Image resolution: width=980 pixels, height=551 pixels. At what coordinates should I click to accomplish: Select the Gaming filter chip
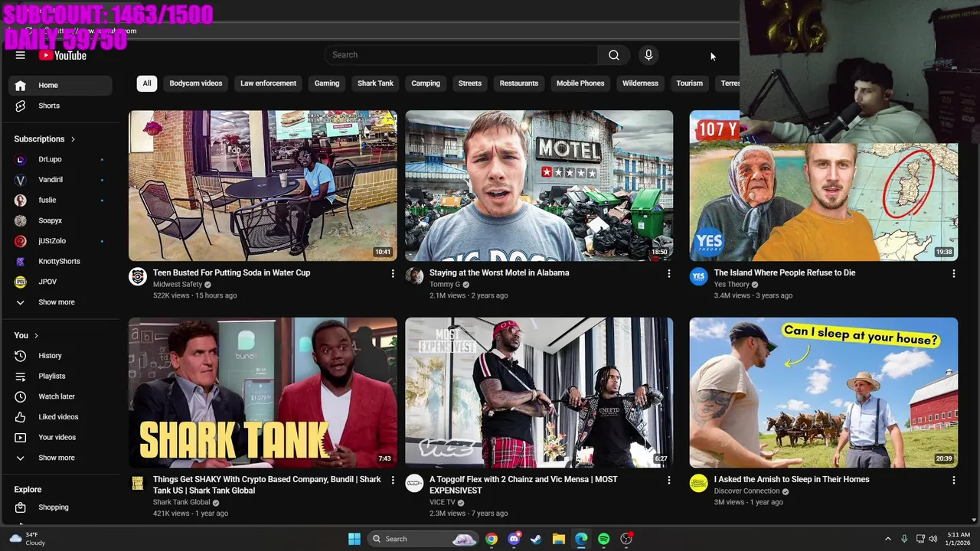[x=327, y=83]
